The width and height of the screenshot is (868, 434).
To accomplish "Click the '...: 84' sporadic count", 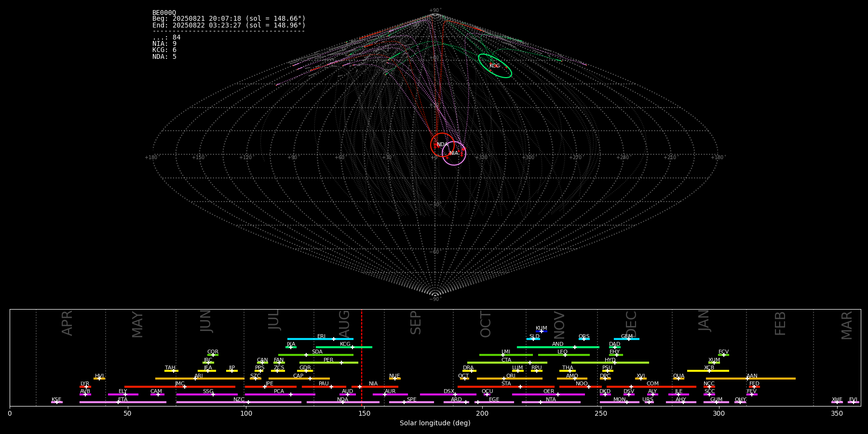I will 166,38.
